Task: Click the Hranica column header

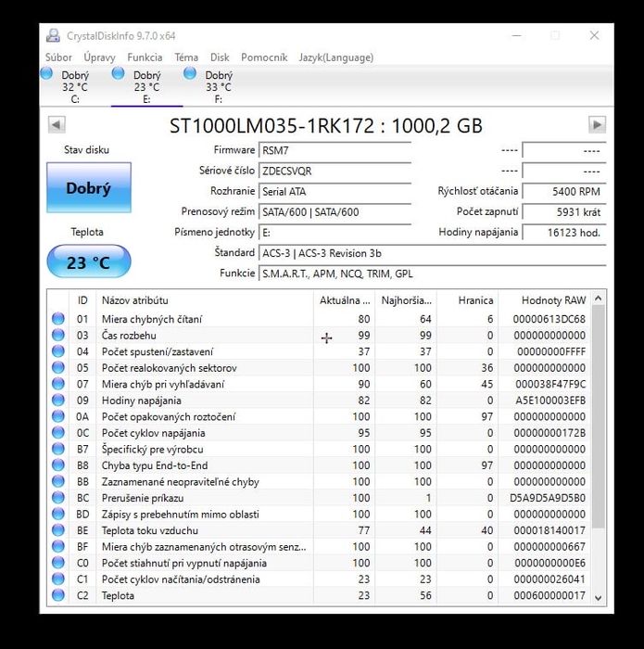Action: click(x=467, y=300)
